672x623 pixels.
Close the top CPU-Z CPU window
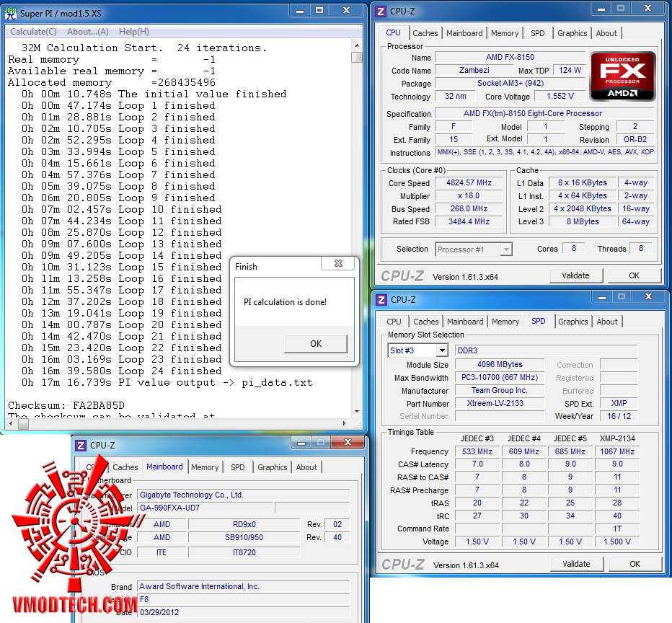click(647, 9)
